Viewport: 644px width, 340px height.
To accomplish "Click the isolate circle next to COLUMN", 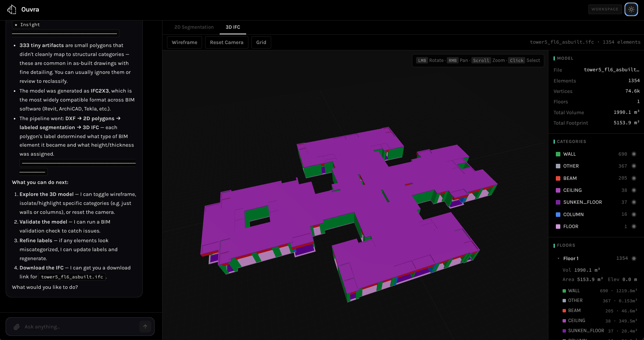I will click(634, 214).
